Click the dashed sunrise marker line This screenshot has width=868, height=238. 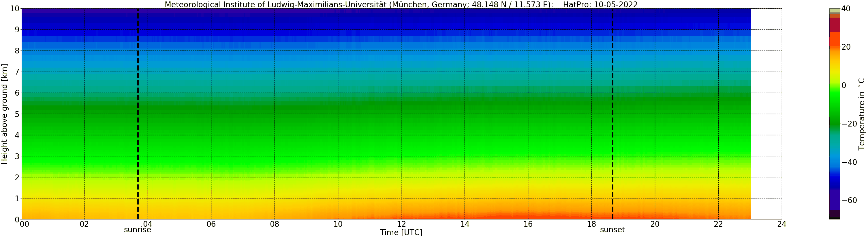(138, 114)
